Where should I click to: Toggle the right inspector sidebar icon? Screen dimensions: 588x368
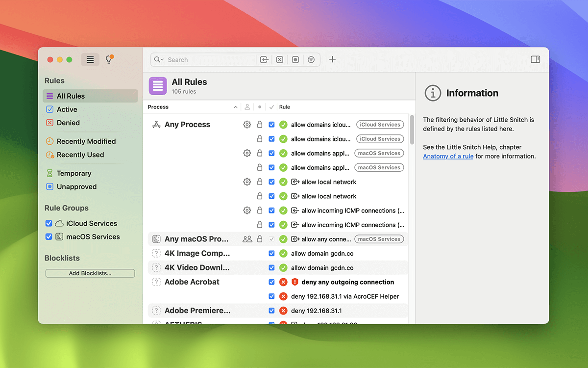click(536, 59)
